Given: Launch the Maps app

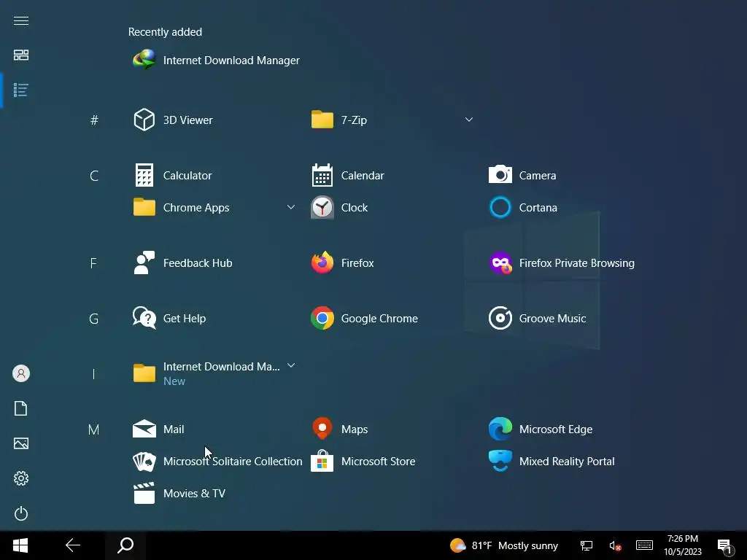Looking at the screenshot, I should coord(339,429).
